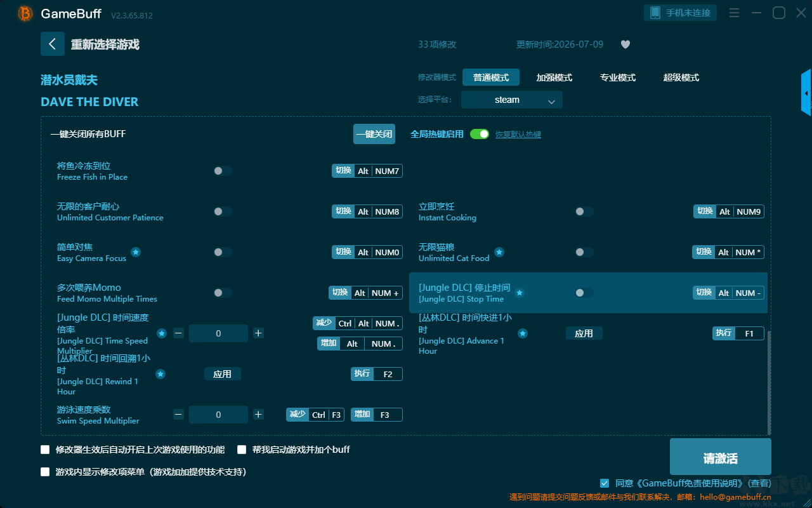Viewport: 812px width, 508px height.
Task: Toggle Easy Camera Focus switch
Action: (223, 252)
